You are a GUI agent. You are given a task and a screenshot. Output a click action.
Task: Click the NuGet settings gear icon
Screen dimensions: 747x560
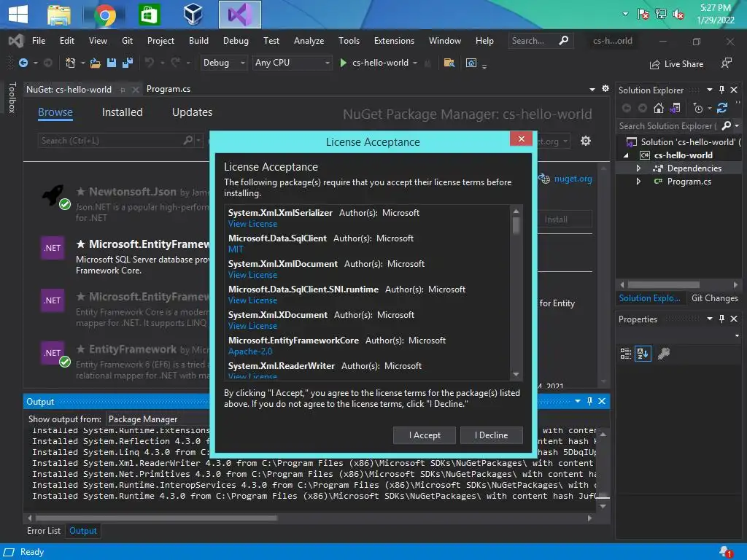[x=586, y=141]
